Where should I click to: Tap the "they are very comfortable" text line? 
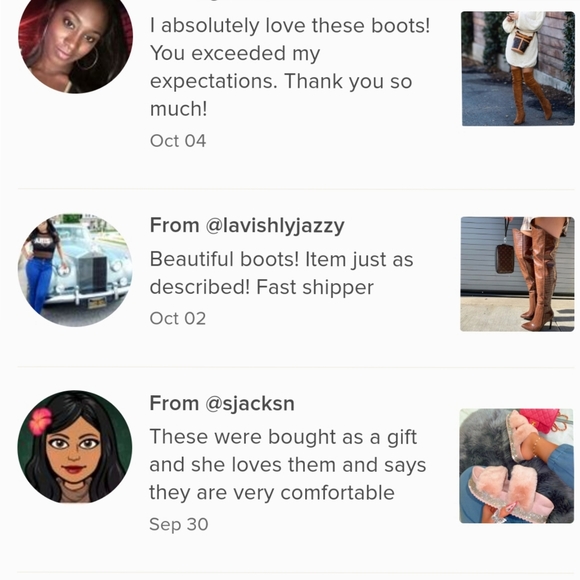pos(272,493)
